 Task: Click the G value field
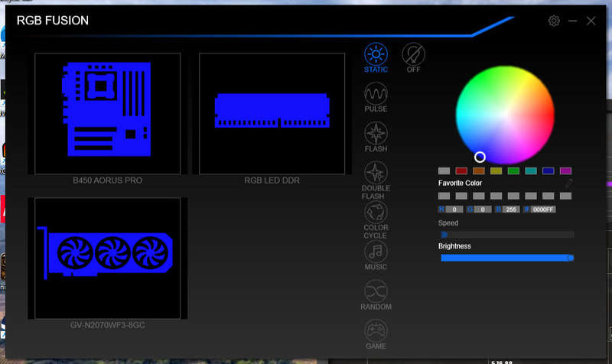pyautogui.click(x=483, y=210)
